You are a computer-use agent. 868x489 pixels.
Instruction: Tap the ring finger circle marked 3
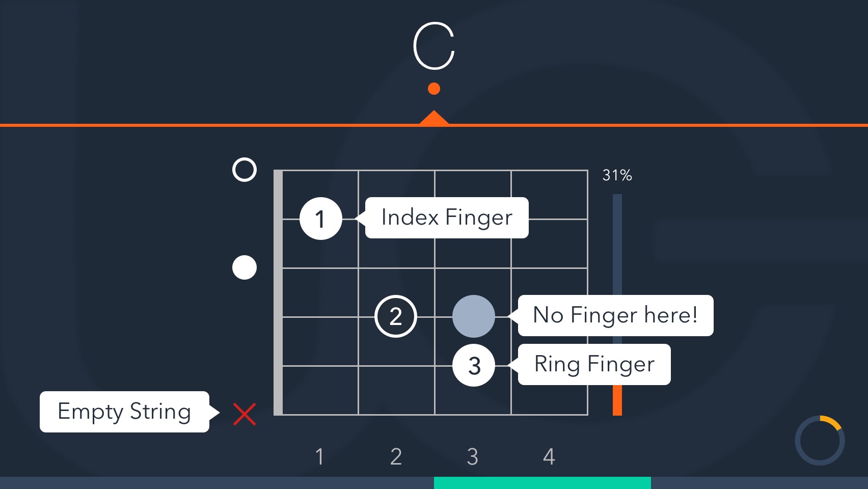[474, 365]
